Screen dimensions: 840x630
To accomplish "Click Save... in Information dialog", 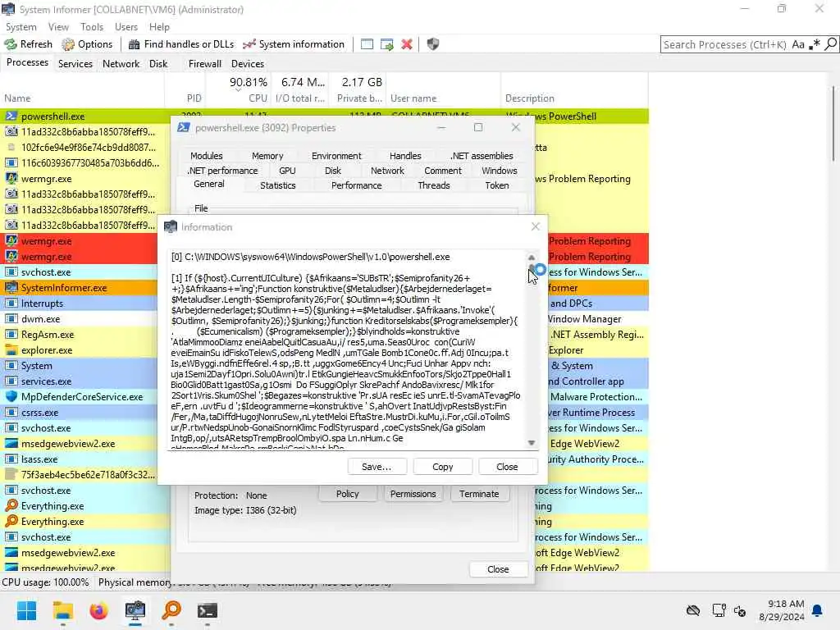I will pos(377,467).
